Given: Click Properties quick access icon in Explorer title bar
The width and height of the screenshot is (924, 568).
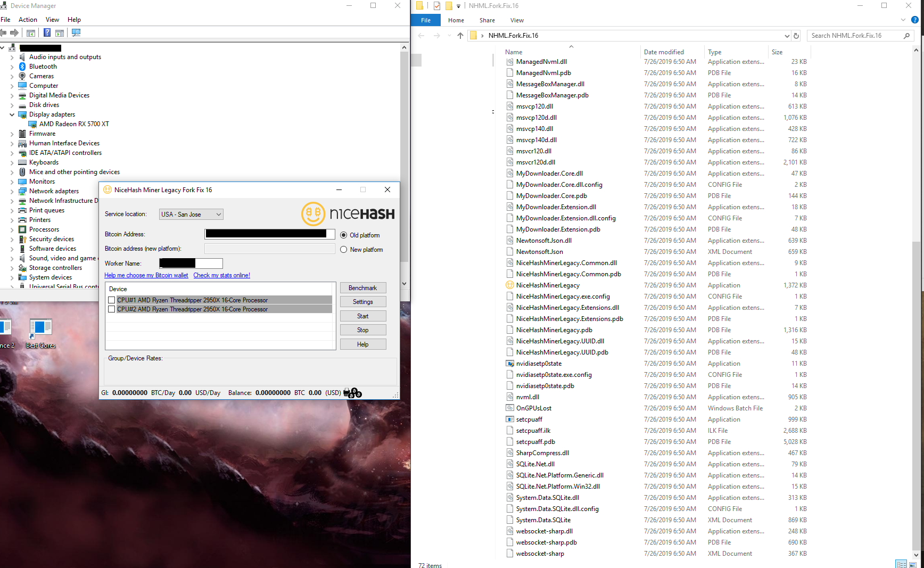Looking at the screenshot, I should tap(437, 6).
